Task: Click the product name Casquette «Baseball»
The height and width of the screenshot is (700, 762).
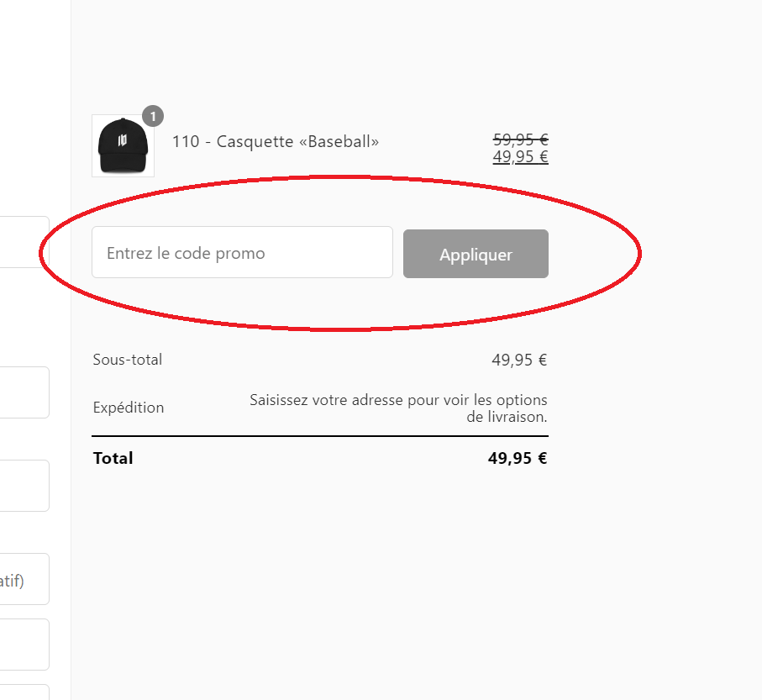Action: (276, 141)
